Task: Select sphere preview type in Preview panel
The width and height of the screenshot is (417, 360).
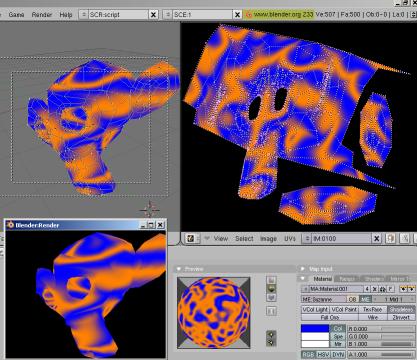Action: click(x=272, y=288)
